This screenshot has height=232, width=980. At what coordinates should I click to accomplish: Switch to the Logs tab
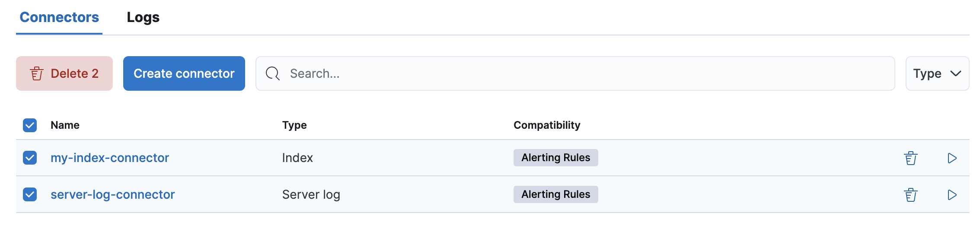pos(143,17)
